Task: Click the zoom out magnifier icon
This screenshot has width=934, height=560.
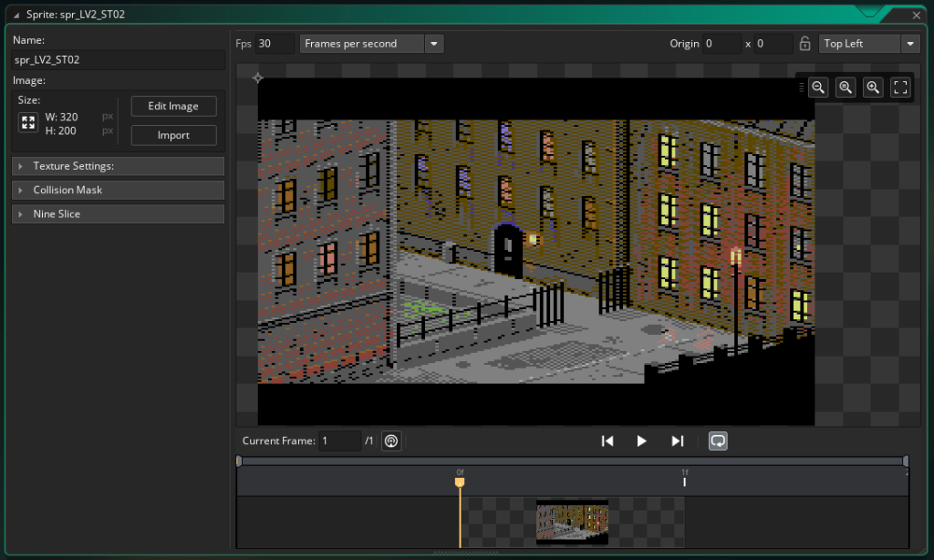Action: pos(818,88)
